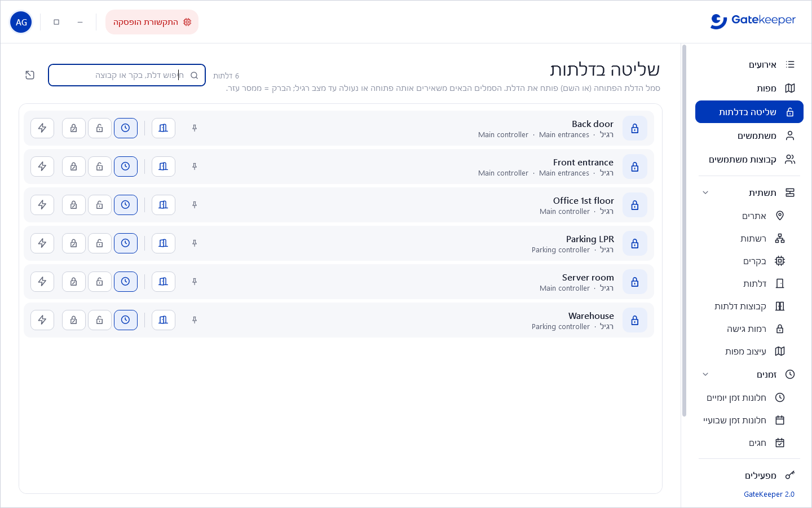Click the open-door icon on Parking LPR row
812x508 pixels.
[x=164, y=243]
